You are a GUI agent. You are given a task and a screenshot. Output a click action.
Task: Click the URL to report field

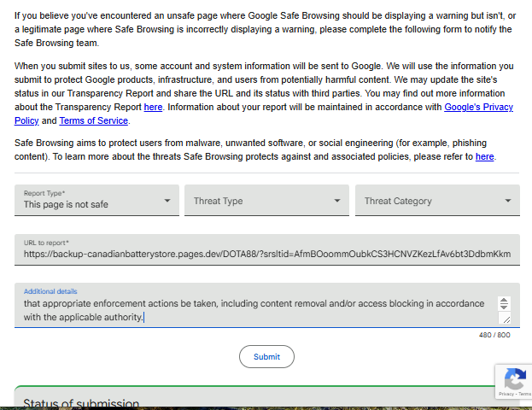267,249
